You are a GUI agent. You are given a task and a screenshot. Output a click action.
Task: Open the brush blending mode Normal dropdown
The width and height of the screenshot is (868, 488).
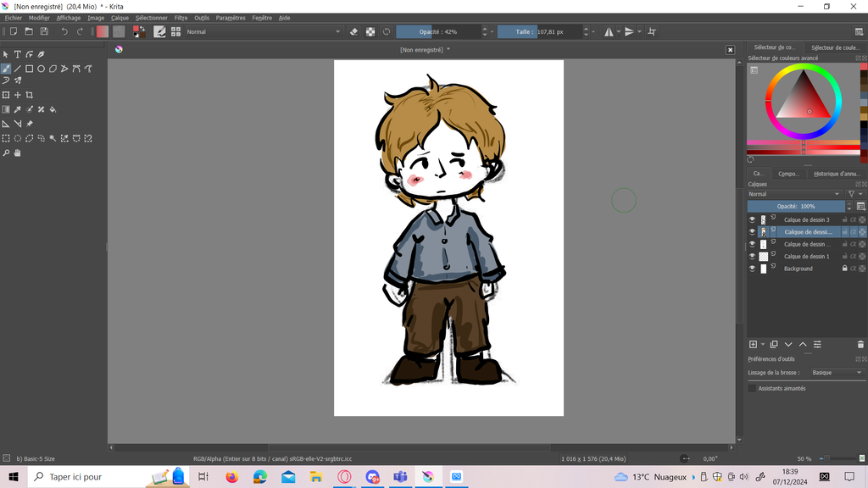(x=263, y=31)
